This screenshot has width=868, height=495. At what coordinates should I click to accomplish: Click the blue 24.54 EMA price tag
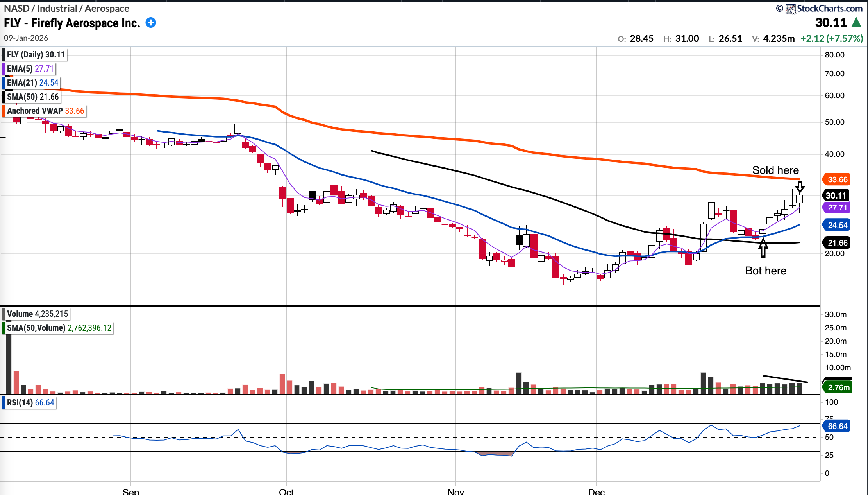(x=837, y=225)
